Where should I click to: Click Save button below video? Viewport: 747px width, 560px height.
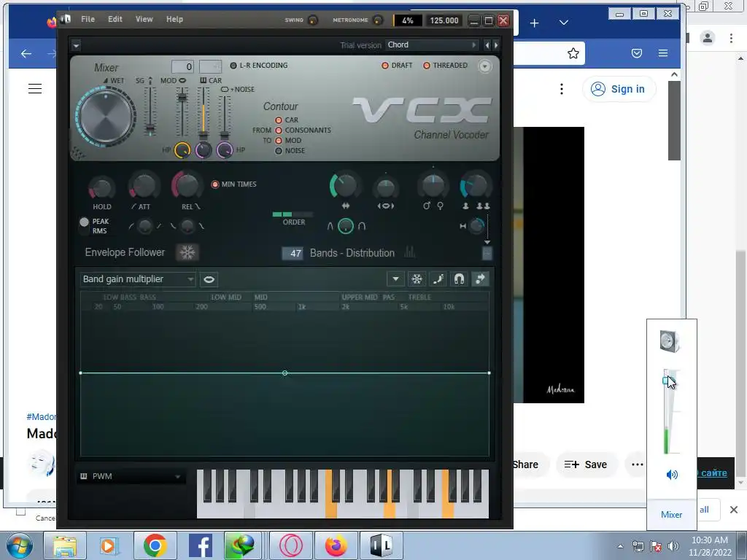[x=586, y=464]
